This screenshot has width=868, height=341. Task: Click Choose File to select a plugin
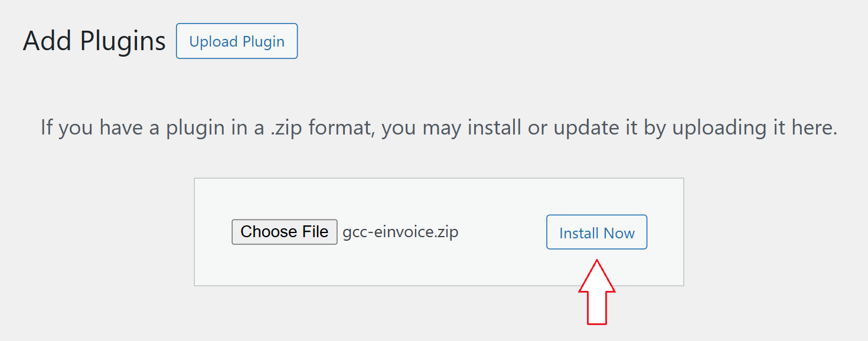click(x=284, y=231)
